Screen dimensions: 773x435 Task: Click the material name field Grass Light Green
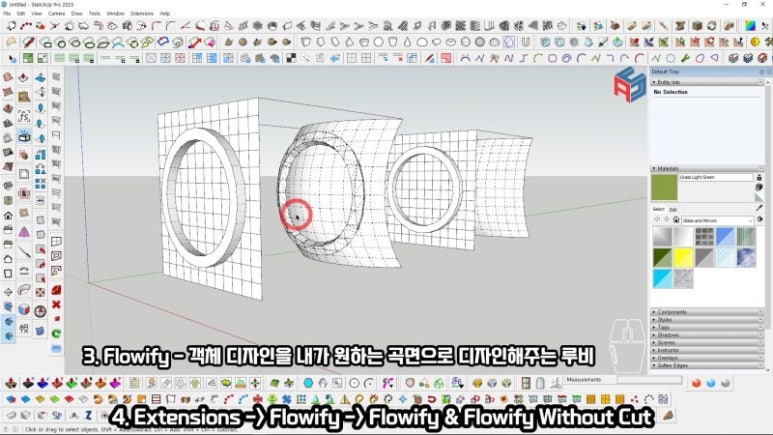pos(716,177)
